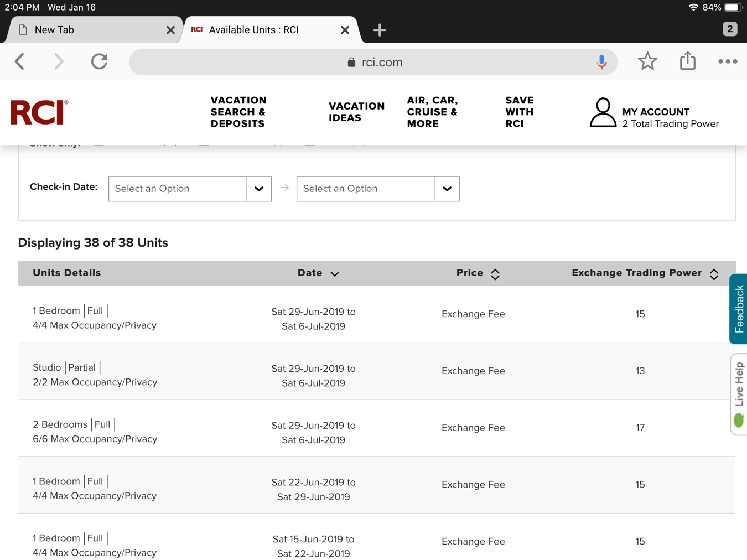Image resolution: width=747 pixels, height=560 pixels.
Task: Bookmark this page with the star icon
Action: coord(647,61)
